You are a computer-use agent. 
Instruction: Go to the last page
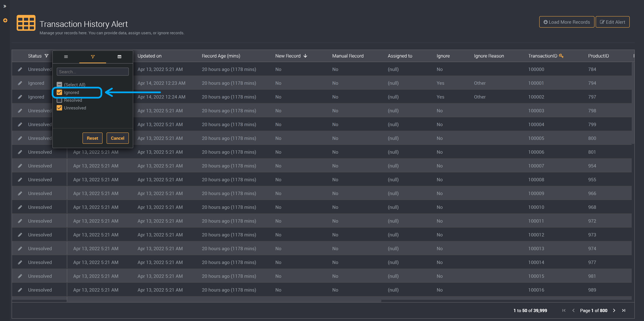pyautogui.click(x=623, y=311)
